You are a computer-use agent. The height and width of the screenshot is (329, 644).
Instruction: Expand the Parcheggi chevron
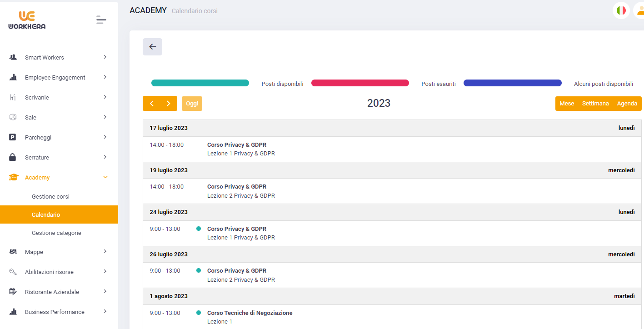(x=105, y=137)
